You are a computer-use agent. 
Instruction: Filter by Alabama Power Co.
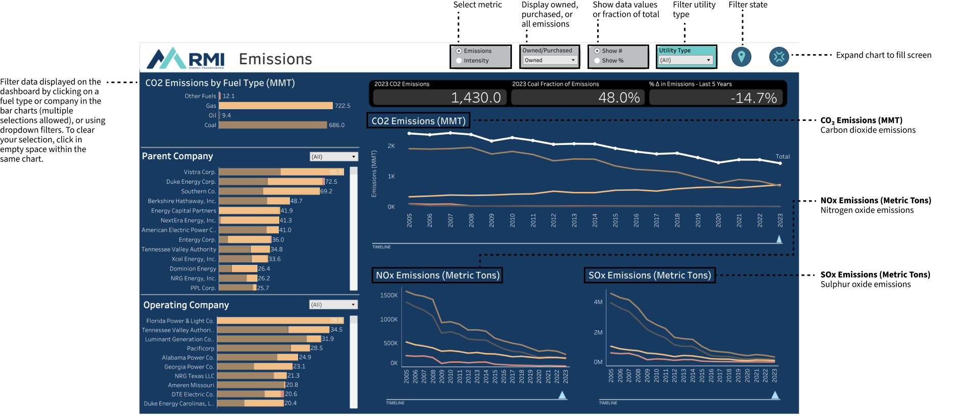tap(257, 358)
